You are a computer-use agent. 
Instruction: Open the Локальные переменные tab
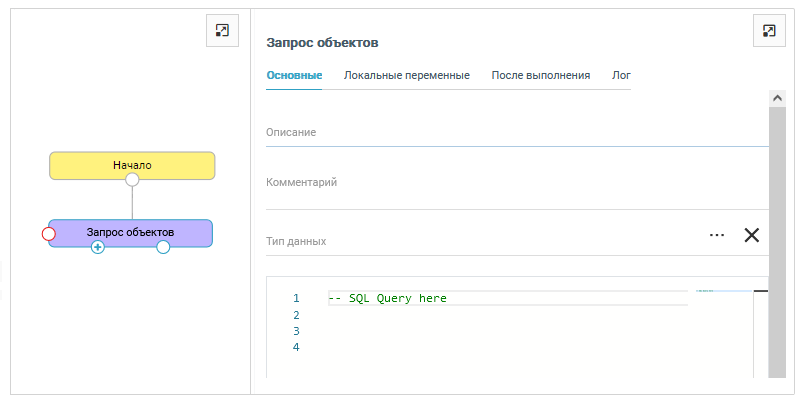pos(406,75)
